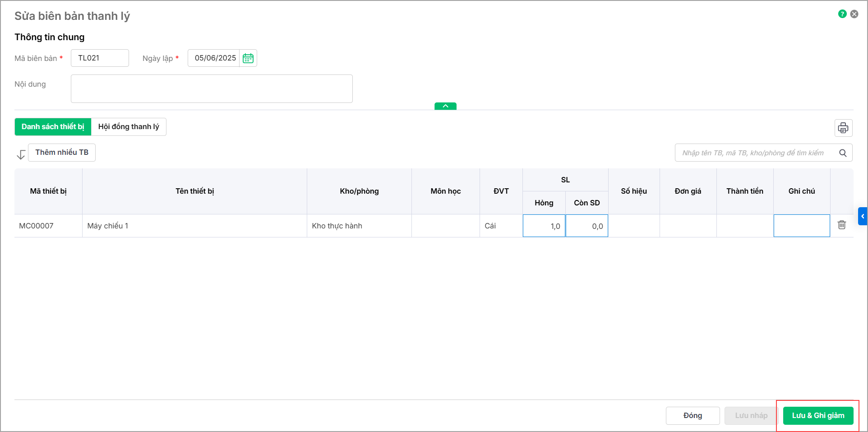Click the print icon button
The height and width of the screenshot is (432, 868).
pos(843,128)
